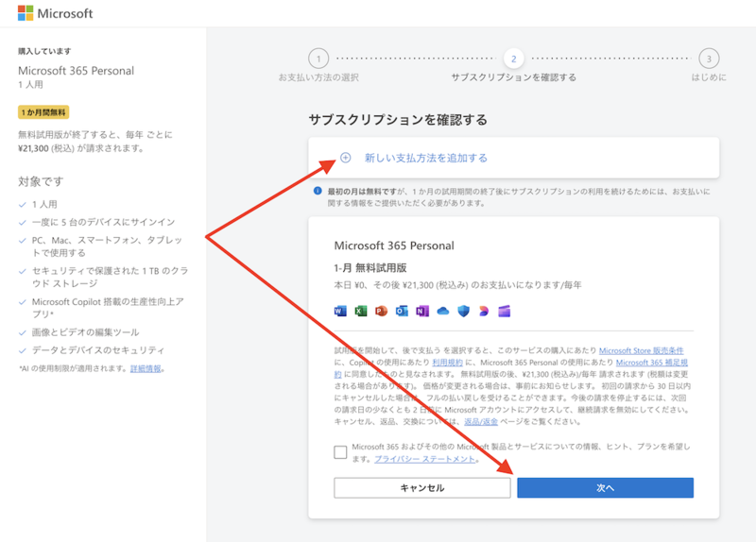Screen dimensions: 756x542
Task: Click the OneNote app icon
Action: coord(422,312)
